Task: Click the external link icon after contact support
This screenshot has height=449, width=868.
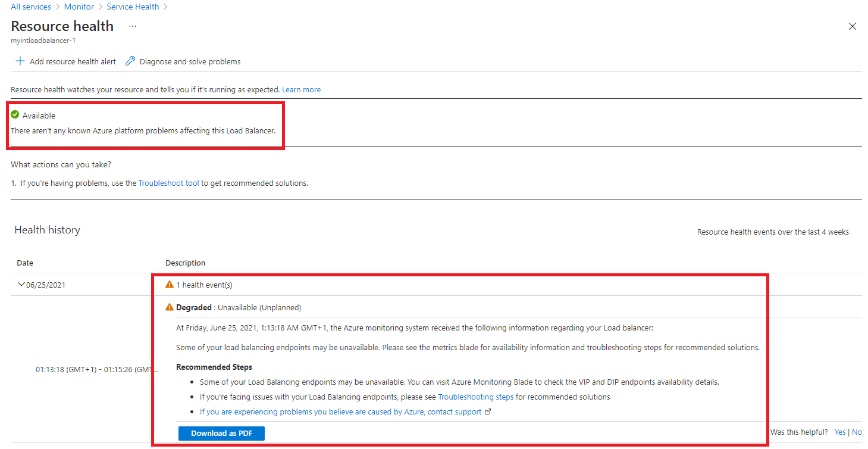Action: coord(488,411)
